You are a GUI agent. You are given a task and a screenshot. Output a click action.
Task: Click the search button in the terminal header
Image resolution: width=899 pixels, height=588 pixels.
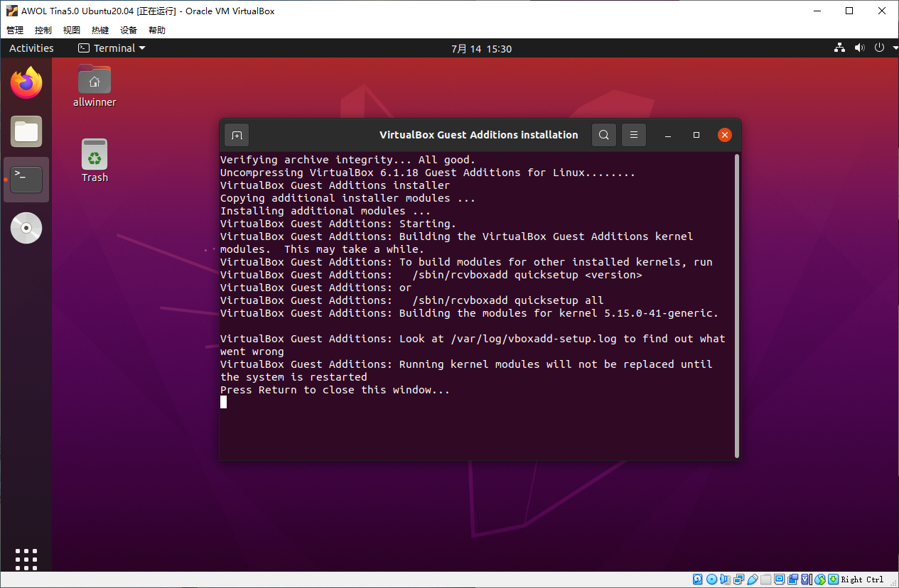tap(603, 135)
